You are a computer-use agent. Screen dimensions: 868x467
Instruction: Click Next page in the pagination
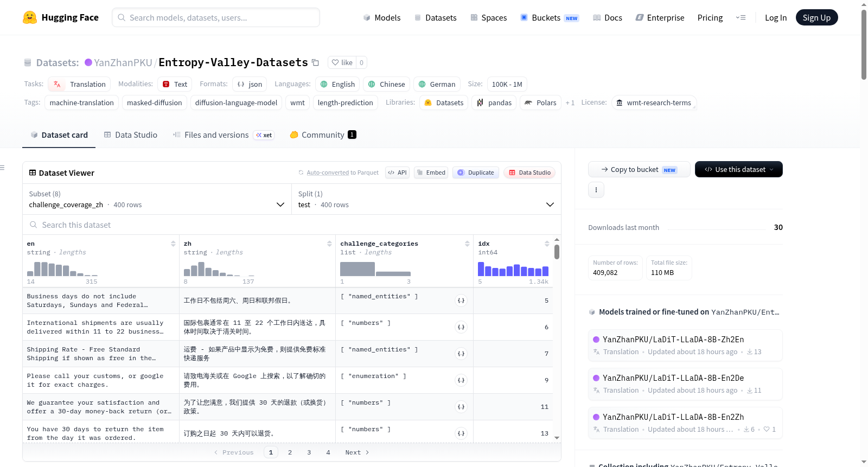pos(357,452)
